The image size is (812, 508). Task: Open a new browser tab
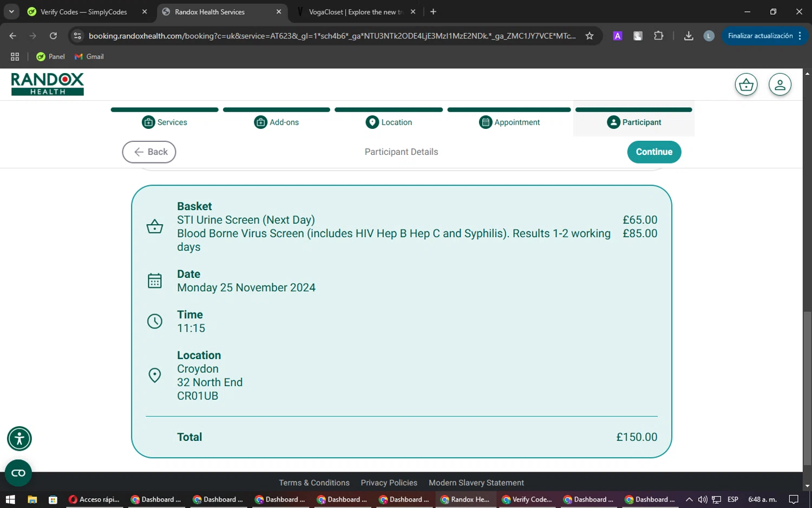coord(433,12)
